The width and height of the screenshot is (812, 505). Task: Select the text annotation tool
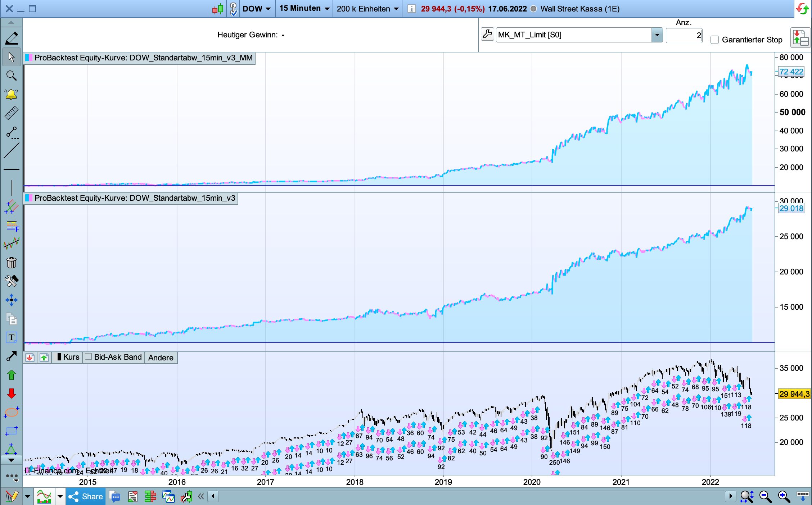[x=11, y=337]
